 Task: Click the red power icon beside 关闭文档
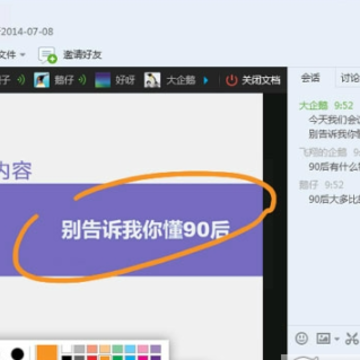pyautogui.click(x=231, y=80)
